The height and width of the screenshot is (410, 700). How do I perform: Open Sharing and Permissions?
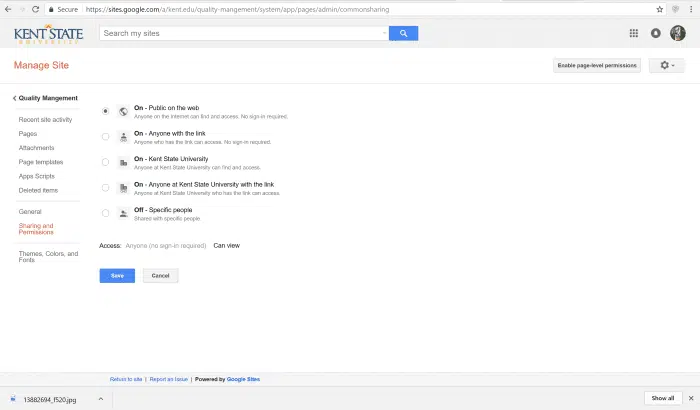pyautogui.click(x=36, y=229)
